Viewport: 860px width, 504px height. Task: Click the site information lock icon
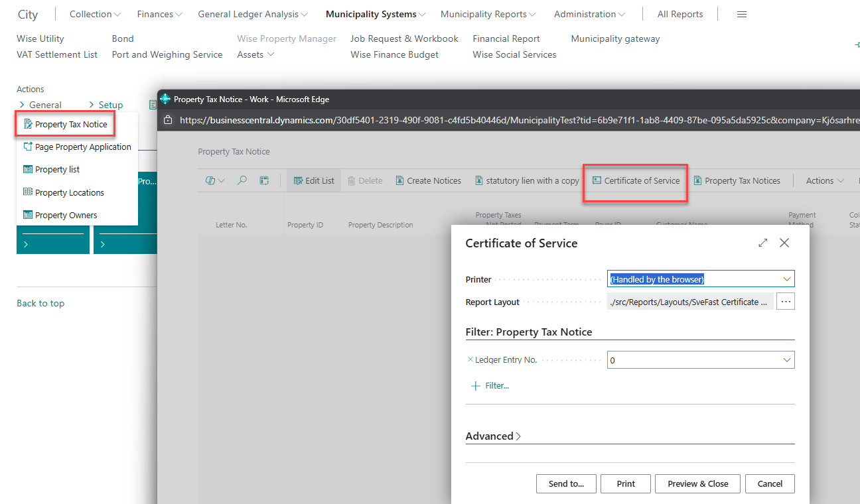168,121
